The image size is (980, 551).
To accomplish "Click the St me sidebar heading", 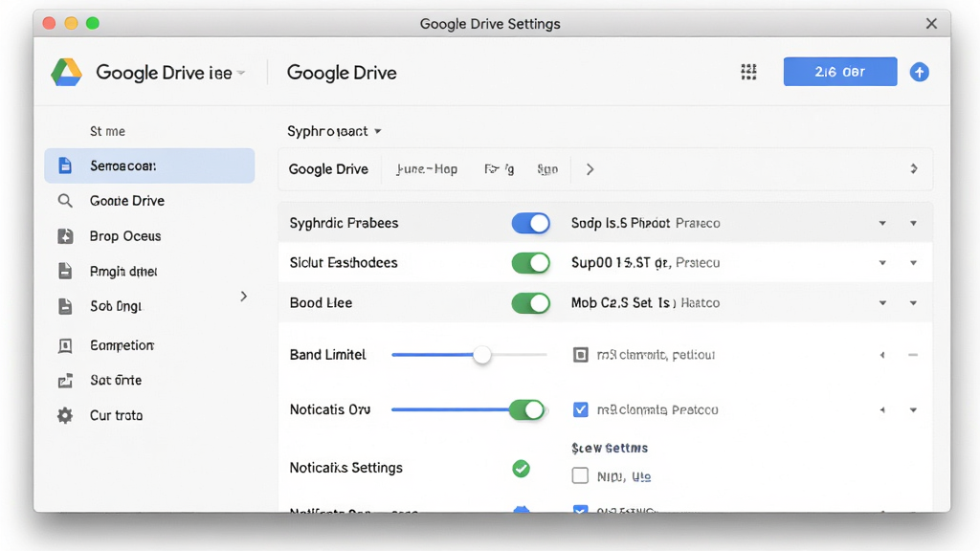I will (107, 131).
